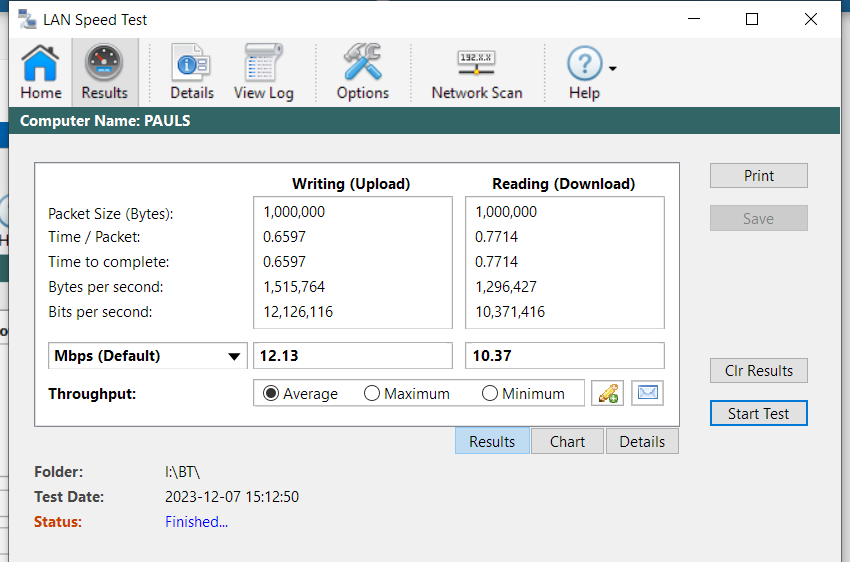Click the email results envelope icon
This screenshot has width=850, height=562.
click(x=648, y=392)
